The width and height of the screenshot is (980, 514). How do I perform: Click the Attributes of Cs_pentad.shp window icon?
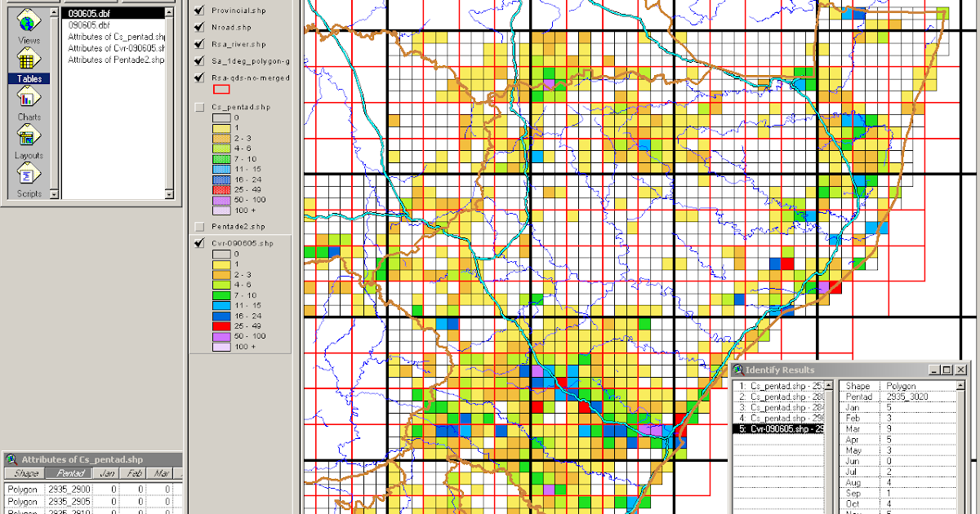pos(12,459)
